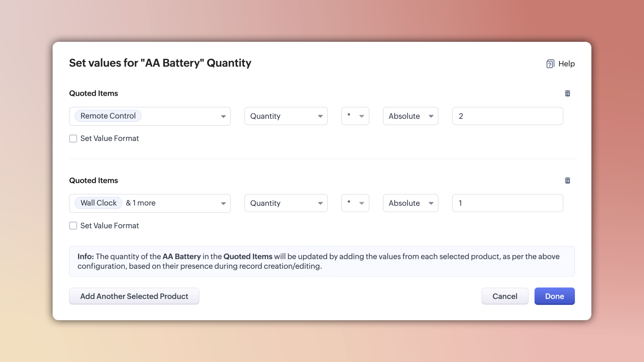Enable Set Value Format under Wall Clock
This screenshot has width=644, height=362.
point(73,226)
